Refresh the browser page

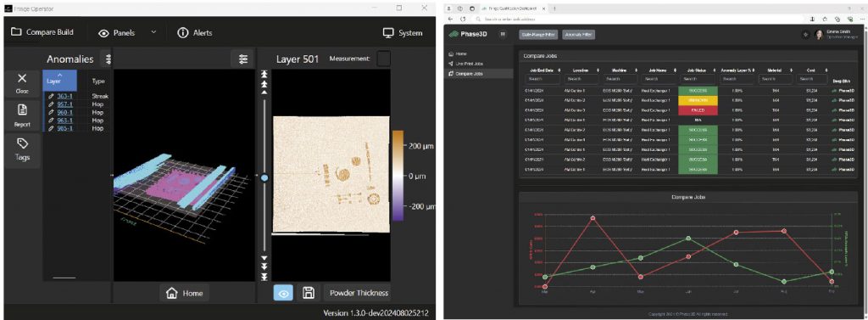tap(463, 19)
